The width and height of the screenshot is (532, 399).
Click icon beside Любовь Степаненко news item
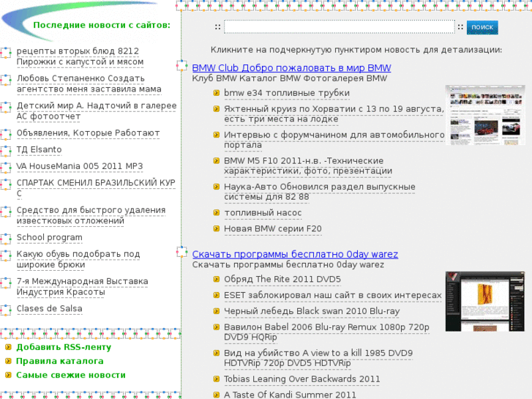click(6, 80)
